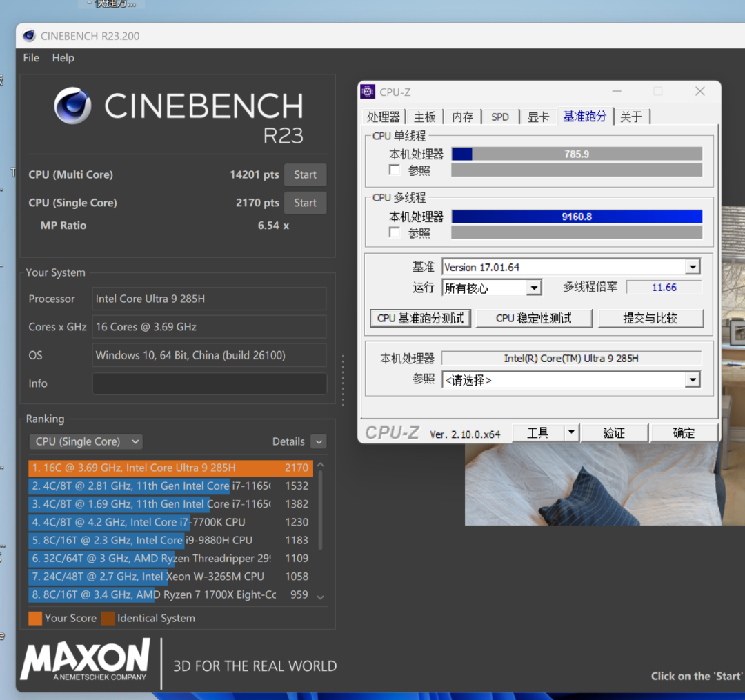Switch to the 处理器 tab
745x700 pixels.
click(384, 117)
